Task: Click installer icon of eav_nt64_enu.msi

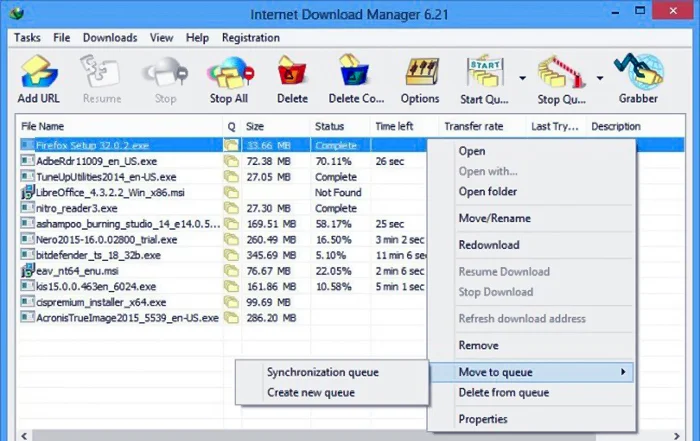Action: 28,270
